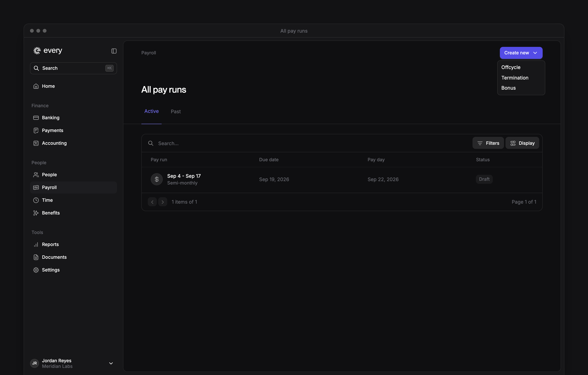This screenshot has height=375, width=588.
Task: Expand the Jordan Reyes account chevron
Action: [x=111, y=363]
